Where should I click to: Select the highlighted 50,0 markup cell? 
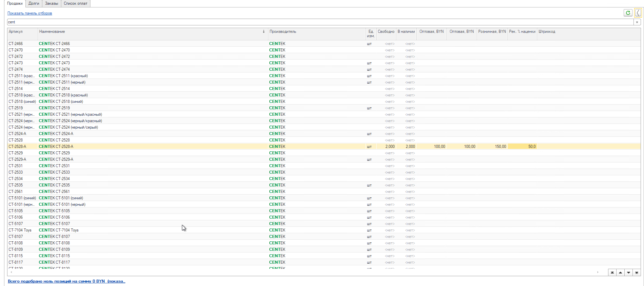tap(522, 147)
